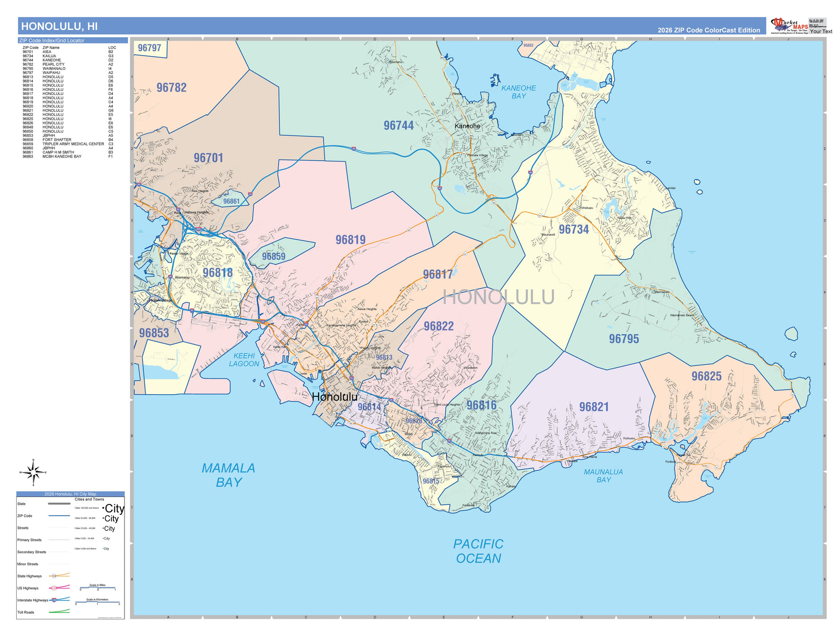Click the Scale in Miles bar
840x633 pixels.
tap(97, 588)
